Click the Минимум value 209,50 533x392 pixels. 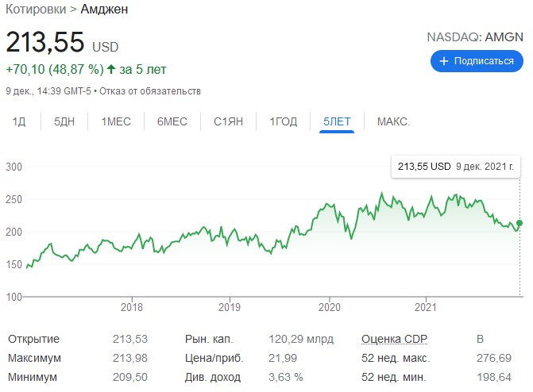[x=130, y=377]
